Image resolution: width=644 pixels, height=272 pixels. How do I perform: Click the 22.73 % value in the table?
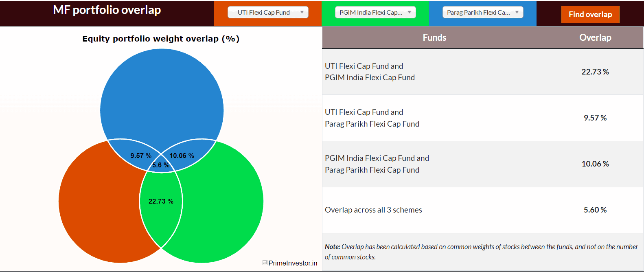pos(595,72)
